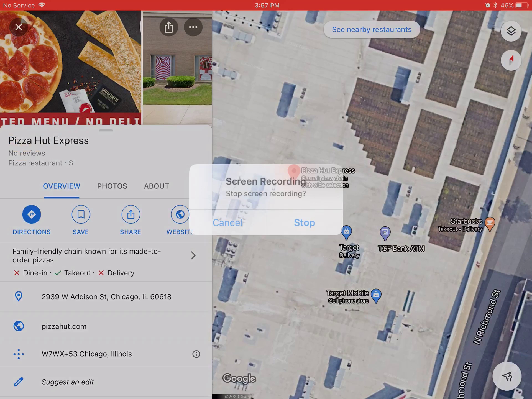Open the pizzahut.com website link
This screenshot has width=532, height=399.
tap(64, 326)
